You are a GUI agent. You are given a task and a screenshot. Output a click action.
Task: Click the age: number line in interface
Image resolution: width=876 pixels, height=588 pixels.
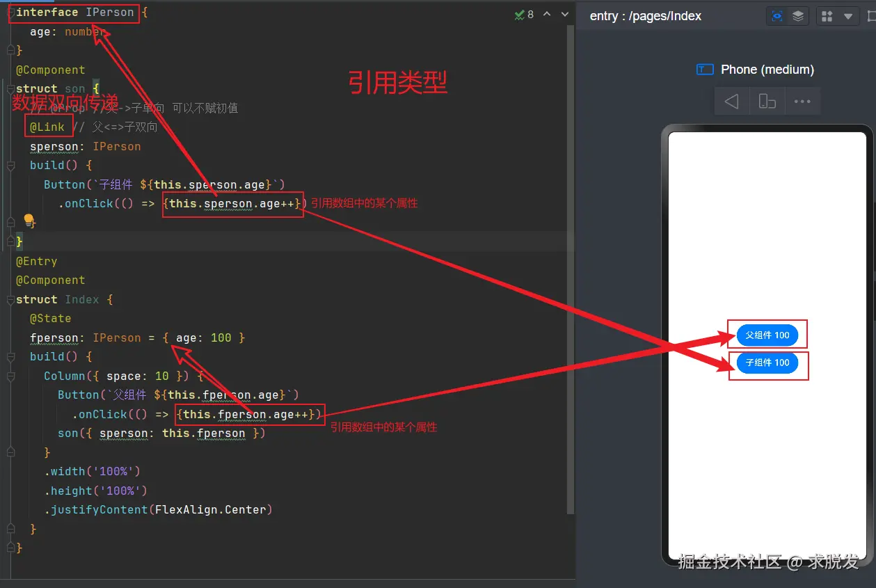point(68,32)
